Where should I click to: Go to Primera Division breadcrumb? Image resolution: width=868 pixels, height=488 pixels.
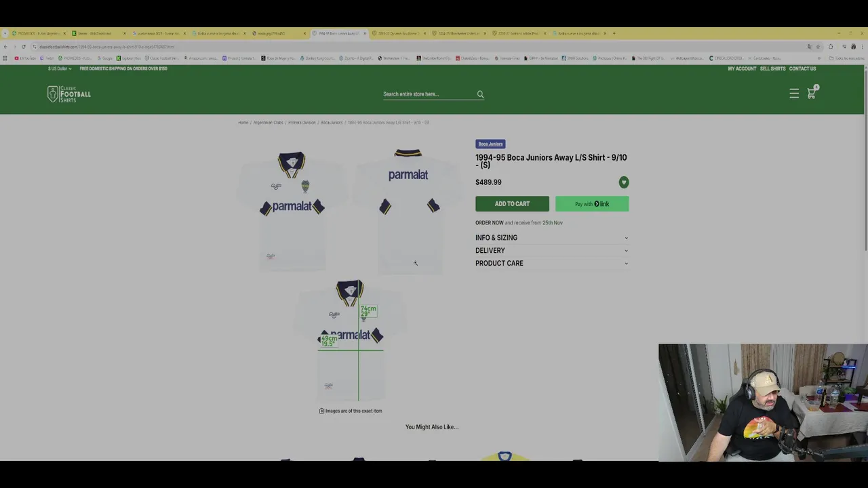point(302,123)
